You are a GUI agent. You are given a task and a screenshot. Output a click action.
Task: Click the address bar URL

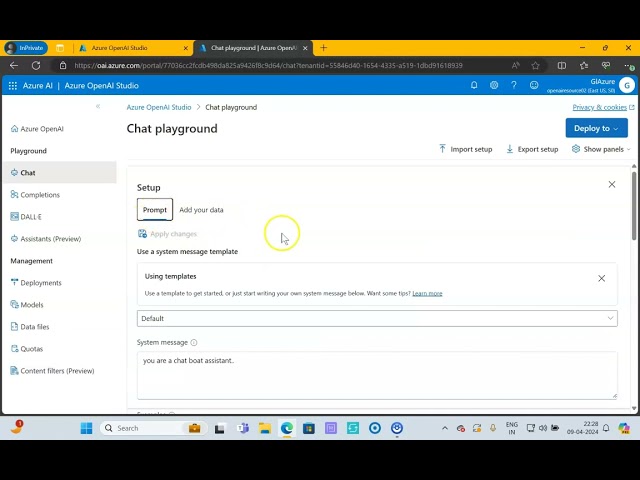point(268,66)
